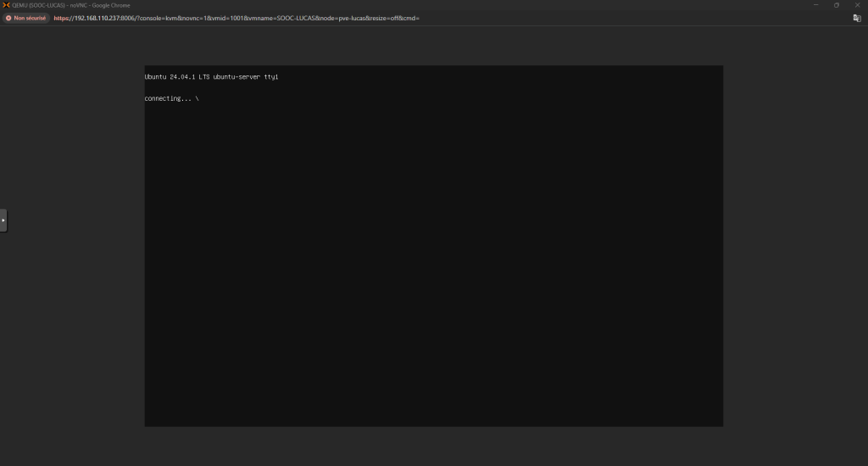868x466 pixels.
Task: Click the gray area below the console
Action: (433, 447)
